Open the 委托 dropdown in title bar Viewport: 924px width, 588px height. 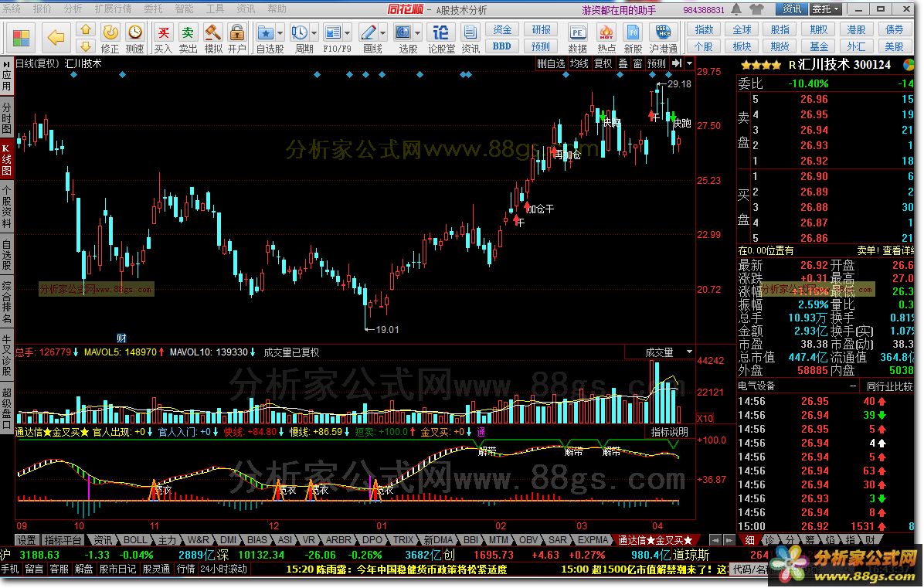coord(826,9)
